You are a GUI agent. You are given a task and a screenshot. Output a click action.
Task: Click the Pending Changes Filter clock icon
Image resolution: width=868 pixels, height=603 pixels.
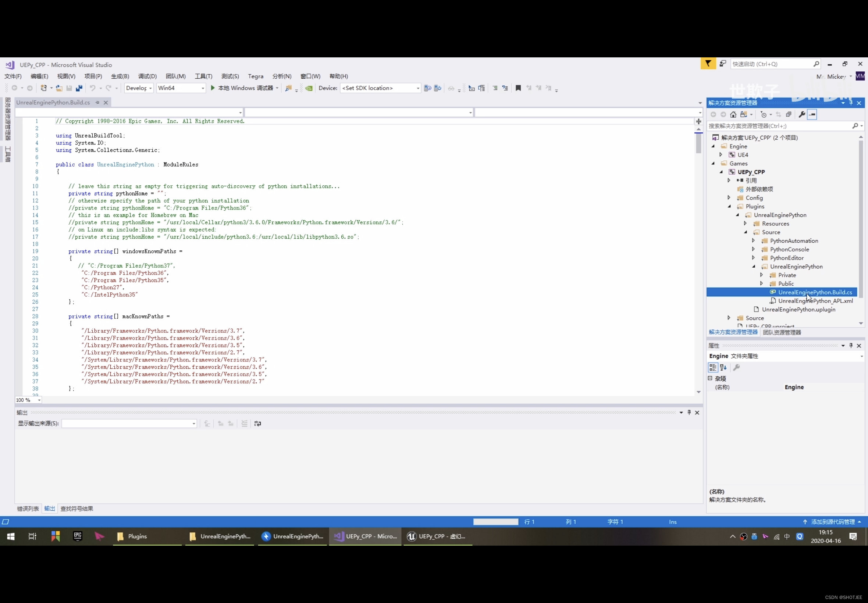[763, 114]
